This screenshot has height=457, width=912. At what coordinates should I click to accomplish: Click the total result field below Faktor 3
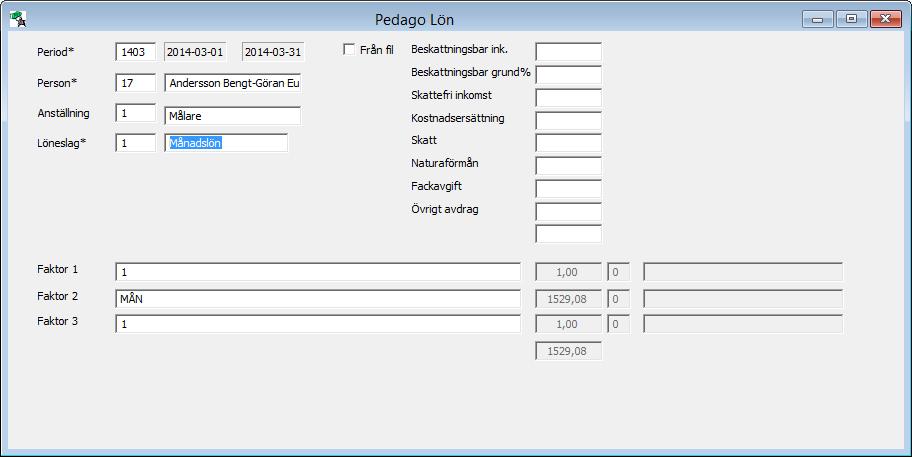point(568,351)
